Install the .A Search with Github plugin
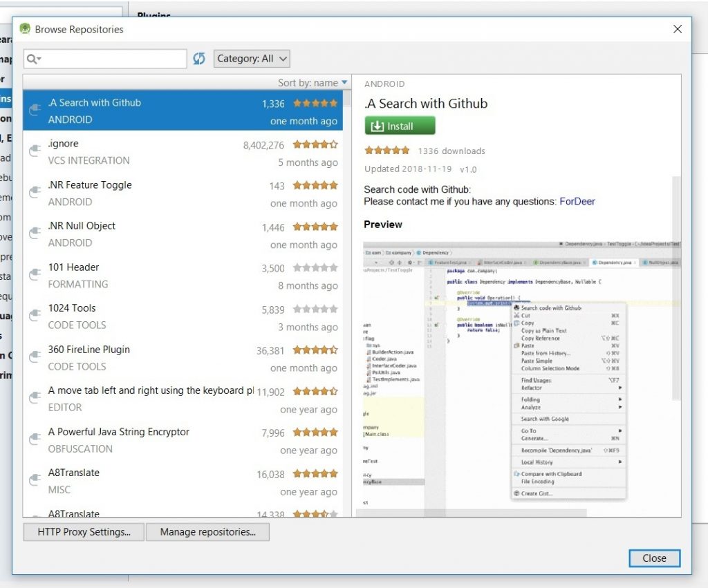The width and height of the screenshot is (708, 588). click(x=400, y=126)
